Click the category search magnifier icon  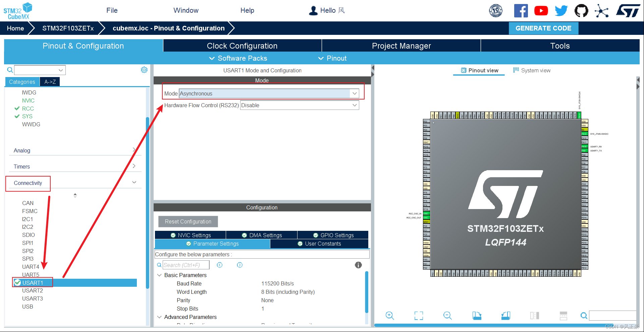pos(10,70)
